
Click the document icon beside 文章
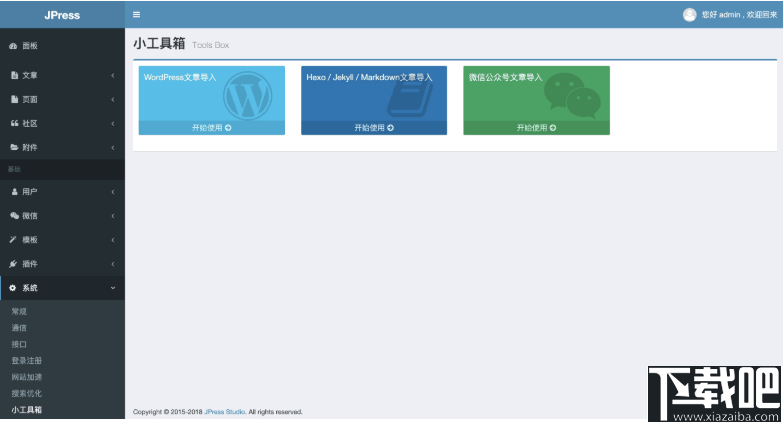coord(14,75)
